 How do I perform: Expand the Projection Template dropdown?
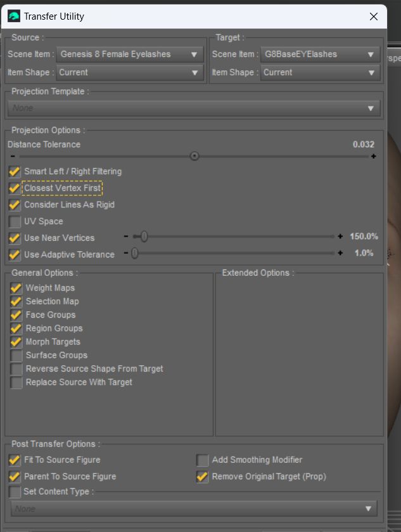[x=194, y=108]
